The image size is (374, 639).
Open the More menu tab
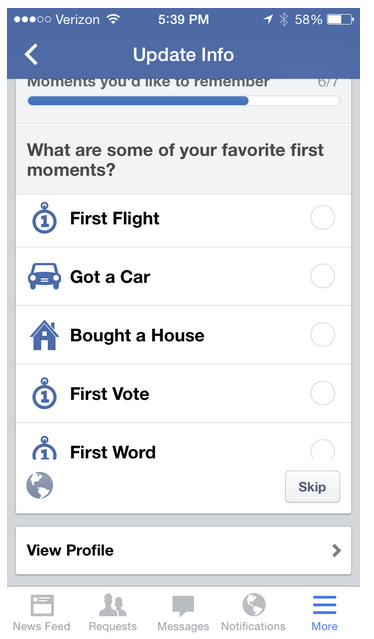(x=325, y=612)
